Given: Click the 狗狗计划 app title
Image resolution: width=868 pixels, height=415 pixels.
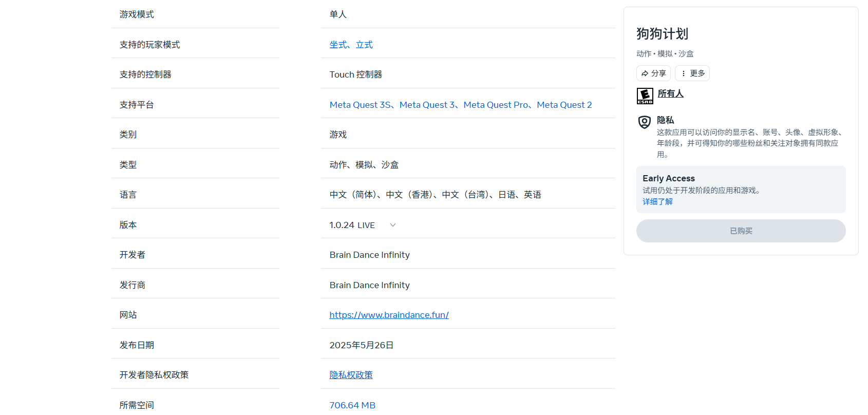Looking at the screenshot, I should (x=662, y=34).
